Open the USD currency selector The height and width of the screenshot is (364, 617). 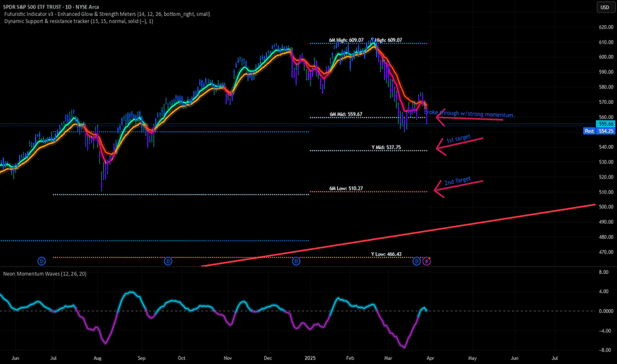click(x=605, y=7)
